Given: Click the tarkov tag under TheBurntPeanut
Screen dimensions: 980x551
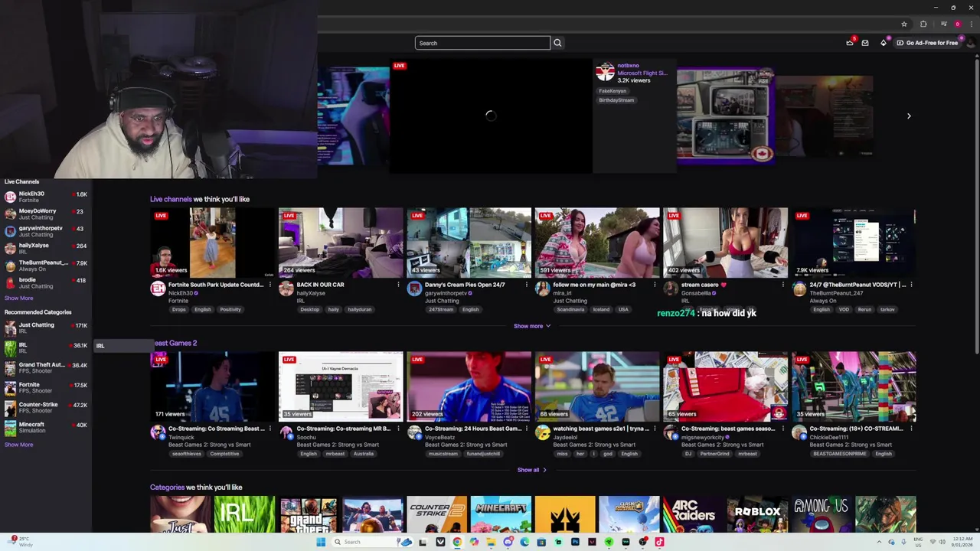Looking at the screenshot, I should click(887, 310).
